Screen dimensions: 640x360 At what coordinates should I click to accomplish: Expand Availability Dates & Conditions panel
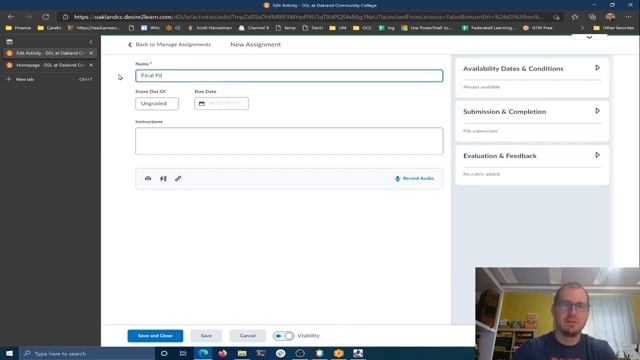tap(597, 68)
